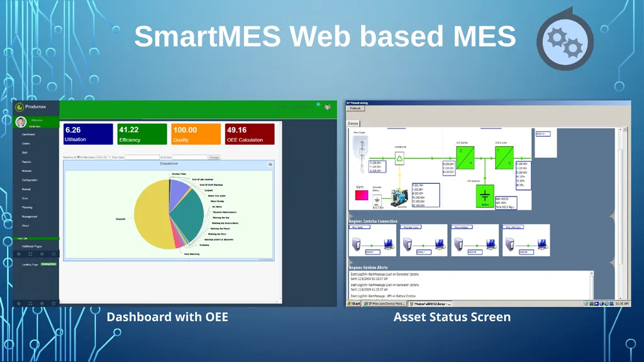The height and width of the screenshot is (362, 644).
Task: Click monitor icon in second connection card
Action: pyautogui.click(x=440, y=244)
